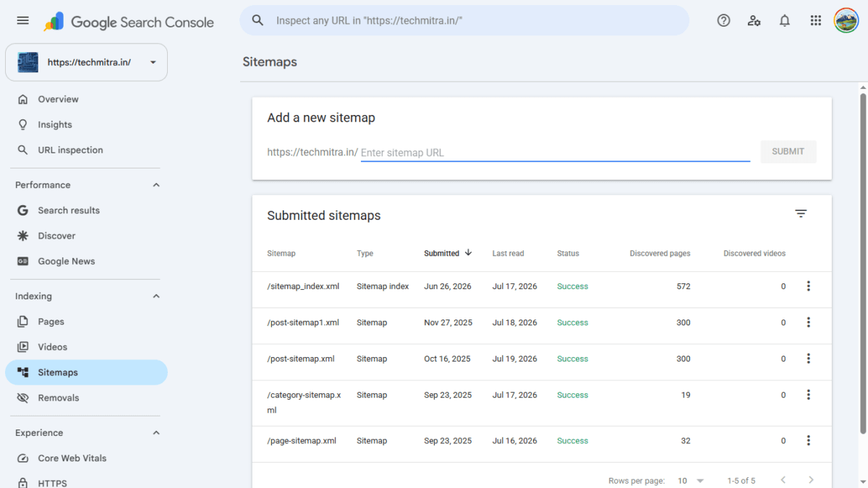
Task: Open Google News report
Action: pyautogui.click(x=86, y=261)
